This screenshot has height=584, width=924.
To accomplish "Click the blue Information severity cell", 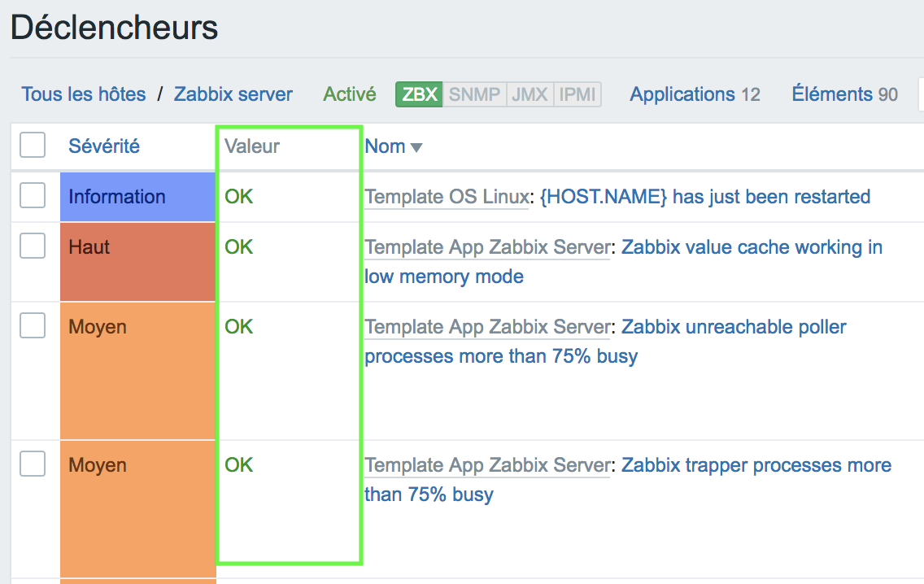I will [138, 197].
